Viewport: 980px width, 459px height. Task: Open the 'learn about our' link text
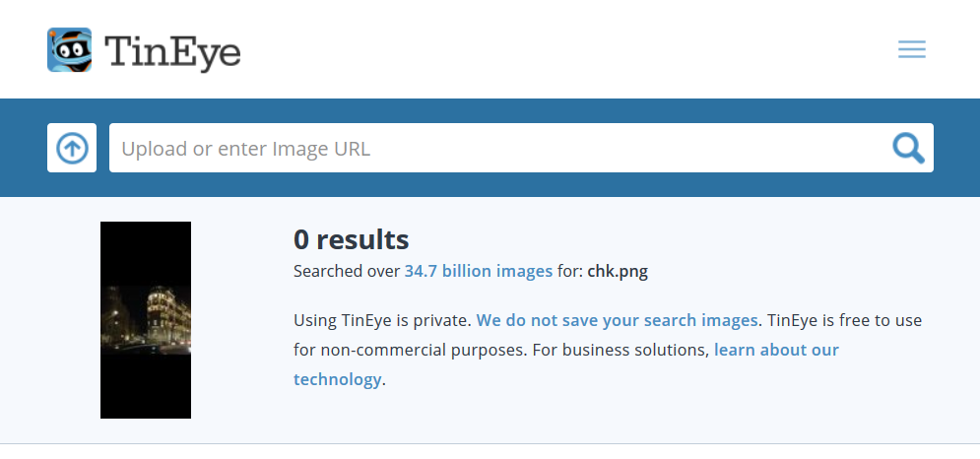coord(776,350)
